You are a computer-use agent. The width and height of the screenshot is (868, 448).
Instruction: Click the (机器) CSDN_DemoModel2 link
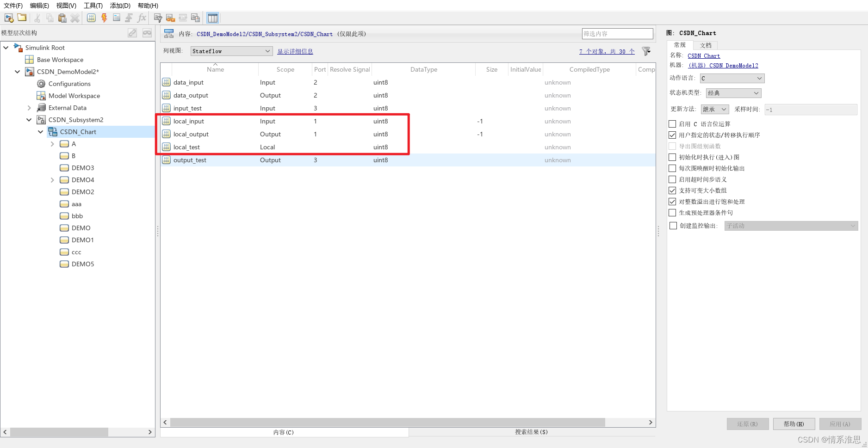point(723,66)
